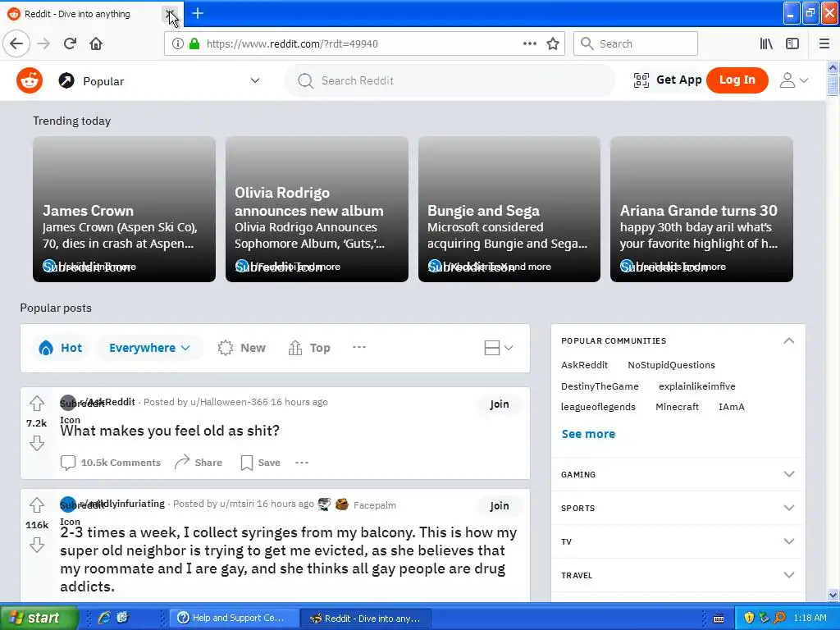Click the Get App button text
840x630 pixels.
point(678,80)
